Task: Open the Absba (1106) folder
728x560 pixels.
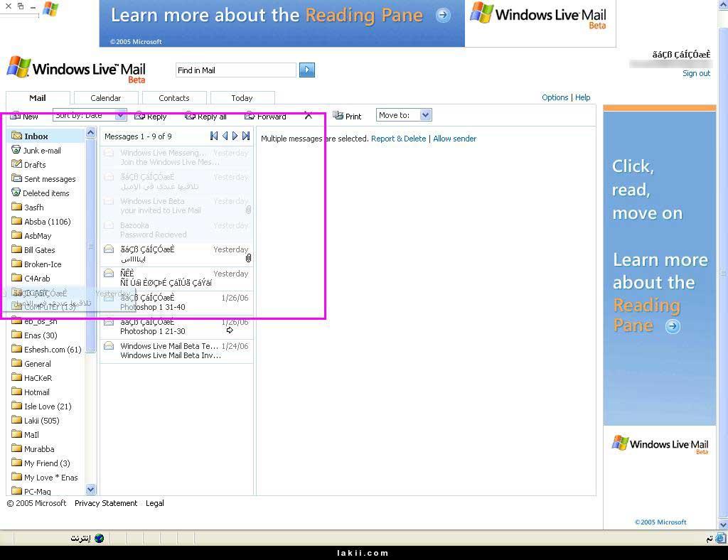Action: coord(41,222)
